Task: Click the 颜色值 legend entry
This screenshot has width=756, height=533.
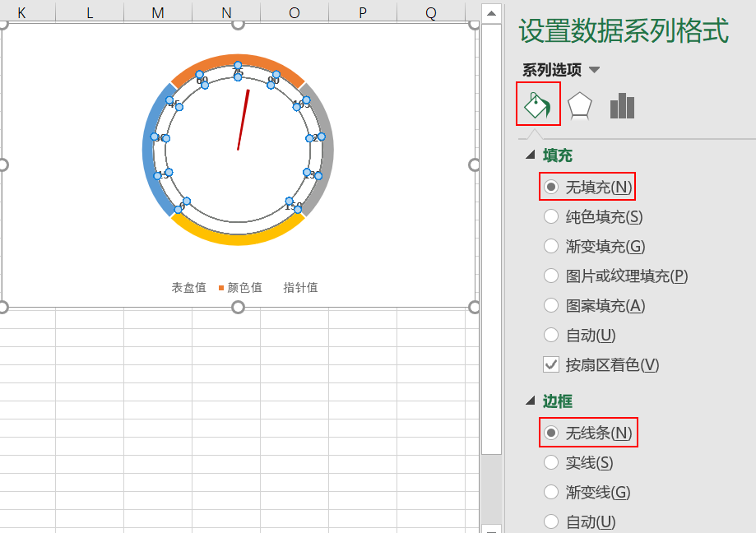Action: click(x=240, y=288)
